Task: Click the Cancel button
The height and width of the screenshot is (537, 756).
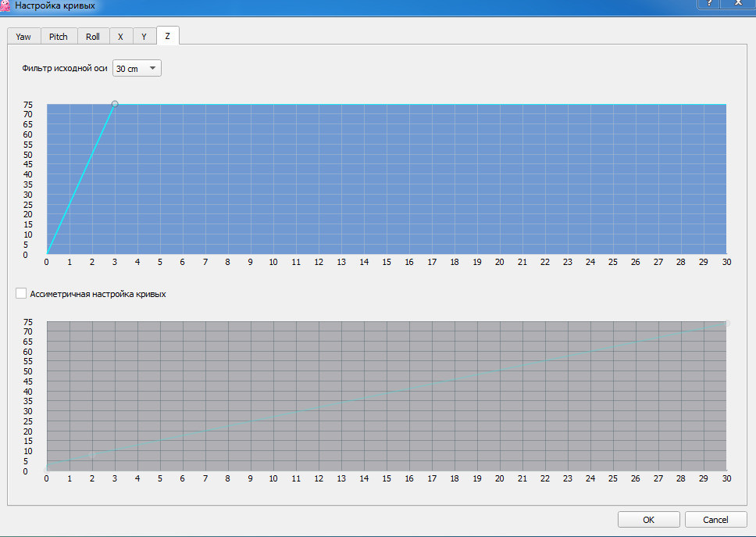Action: 715,520
